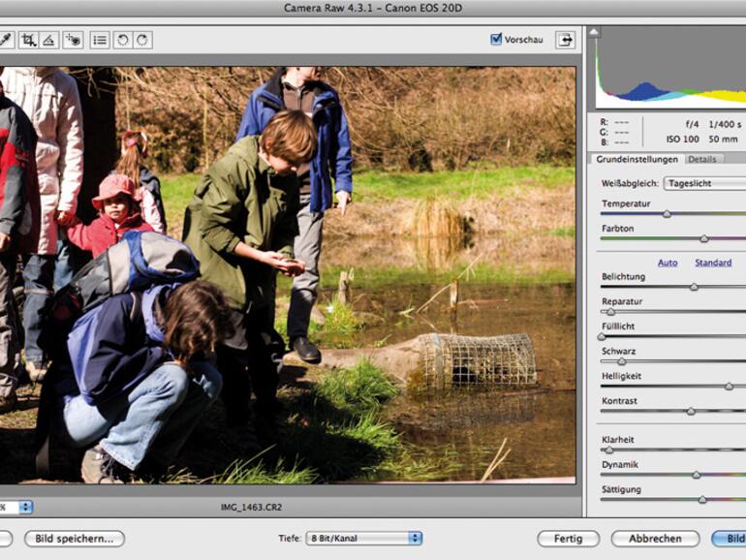Click the Schwarz slider handle
Screen dimensions: 746x560
click(x=621, y=361)
